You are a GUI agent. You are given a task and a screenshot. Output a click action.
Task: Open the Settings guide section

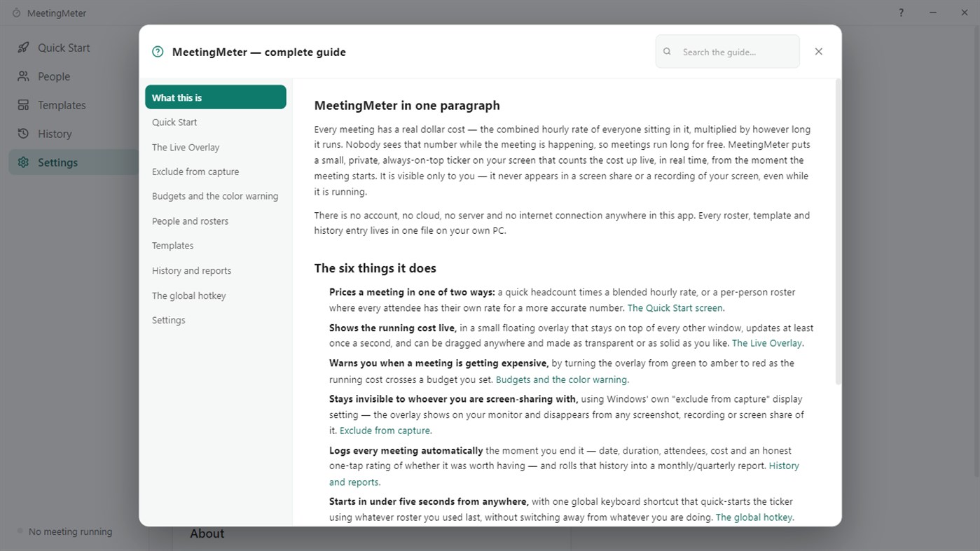(216, 320)
